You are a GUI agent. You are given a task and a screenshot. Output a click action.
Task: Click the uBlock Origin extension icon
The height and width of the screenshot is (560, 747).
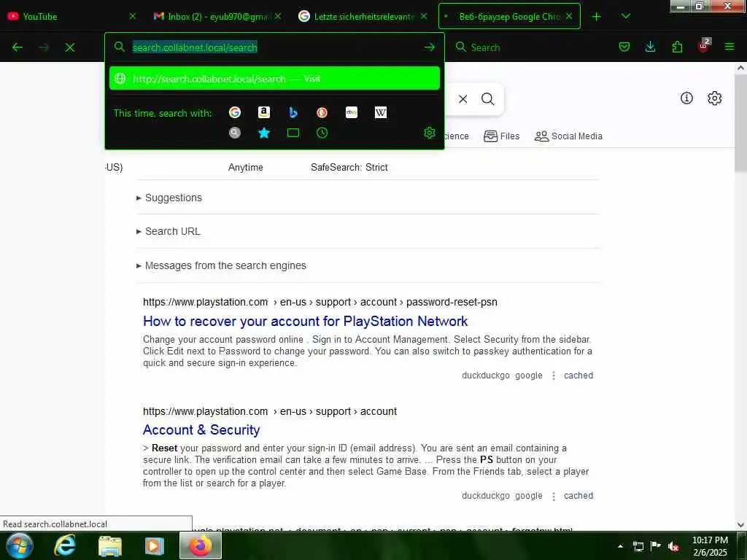[704, 46]
